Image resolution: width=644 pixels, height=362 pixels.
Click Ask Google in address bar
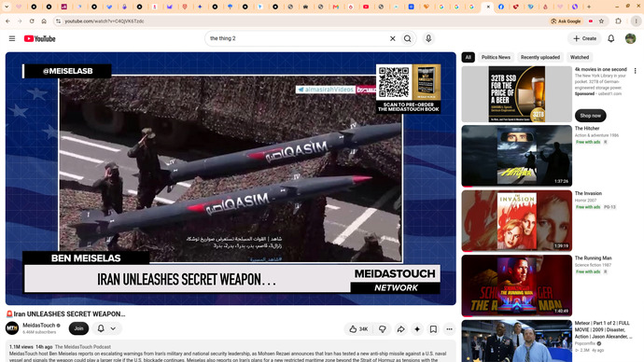coord(566,21)
